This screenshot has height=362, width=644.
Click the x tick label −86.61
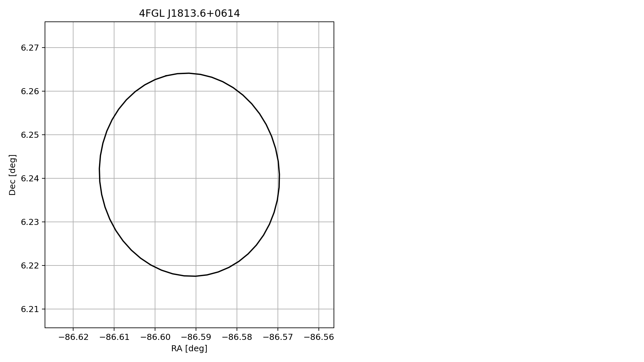pos(114,337)
